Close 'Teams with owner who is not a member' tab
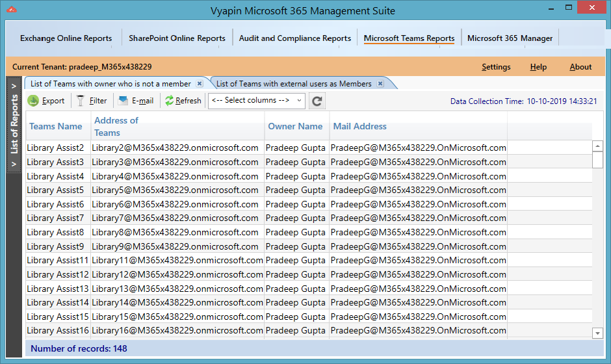 [200, 83]
